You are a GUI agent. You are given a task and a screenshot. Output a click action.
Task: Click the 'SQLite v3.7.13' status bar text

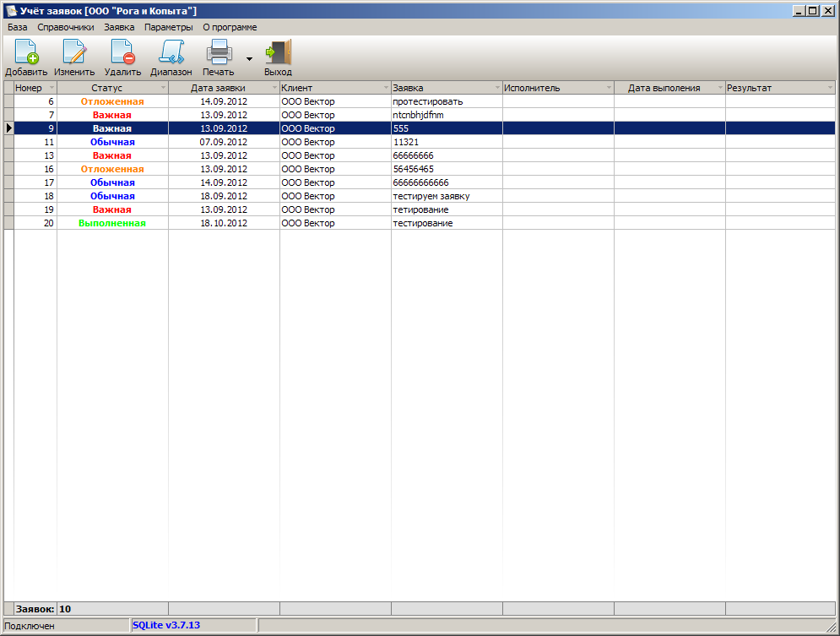coord(166,625)
